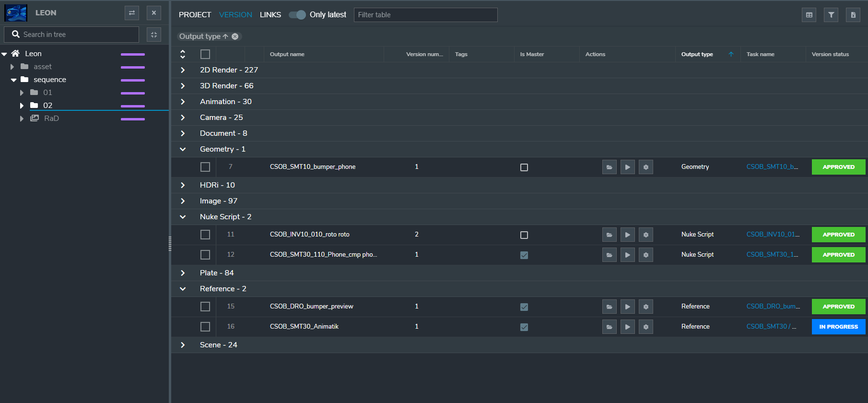The height and width of the screenshot is (403, 868).
Task: Play the CSOB_DRO_bumper_preview version
Action: [628, 307]
